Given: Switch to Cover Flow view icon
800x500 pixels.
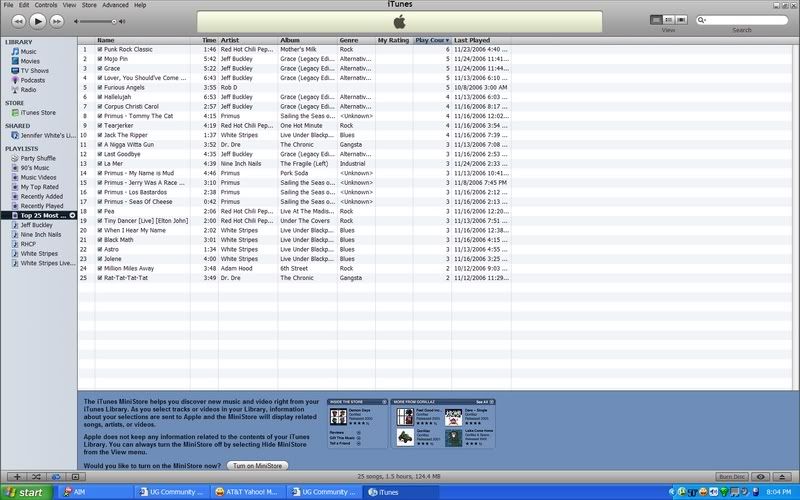Looking at the screenshot, I should click(x=681, y=20).
